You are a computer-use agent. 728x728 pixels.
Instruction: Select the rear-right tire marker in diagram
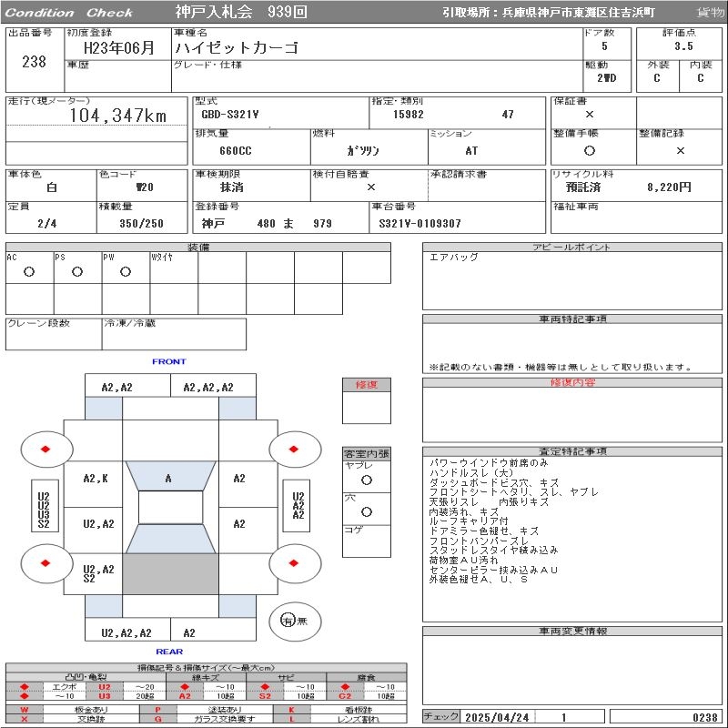(x=295, y=562)
